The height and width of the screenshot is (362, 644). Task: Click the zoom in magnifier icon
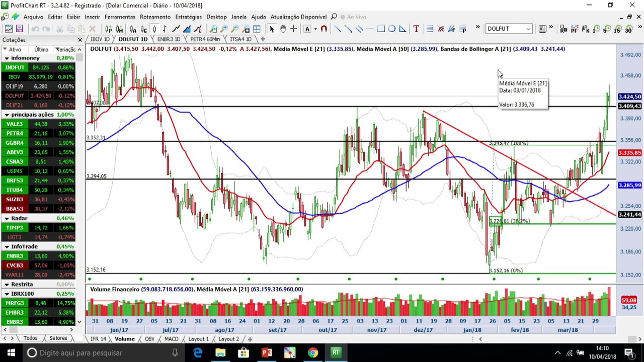[x=224, y=29]
